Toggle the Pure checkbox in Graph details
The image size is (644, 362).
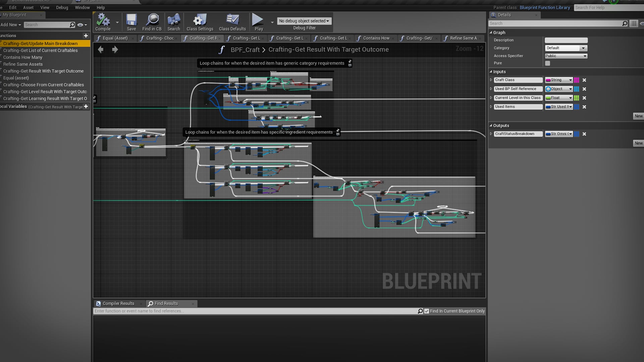(x=548, y=63)
